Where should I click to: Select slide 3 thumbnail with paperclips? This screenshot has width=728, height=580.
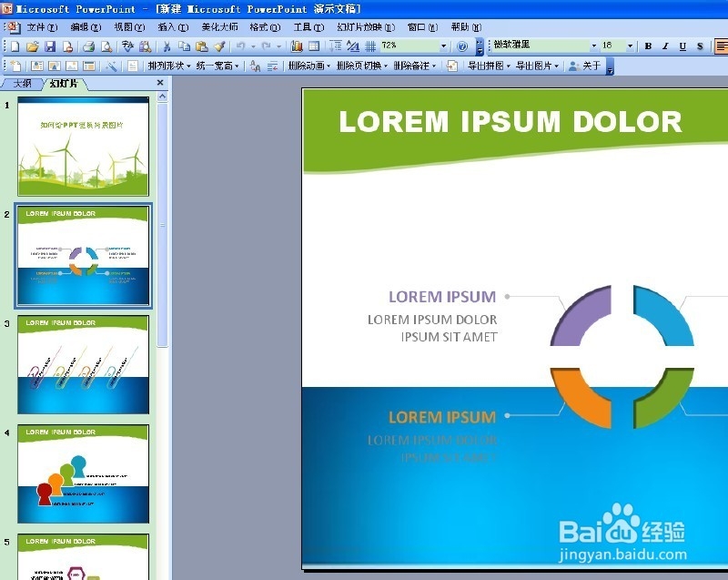click(84, 364)
